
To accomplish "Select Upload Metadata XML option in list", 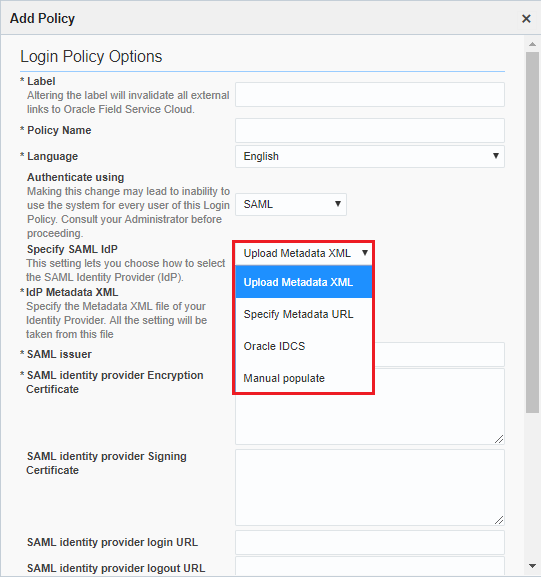I will (x=304, y=282).
